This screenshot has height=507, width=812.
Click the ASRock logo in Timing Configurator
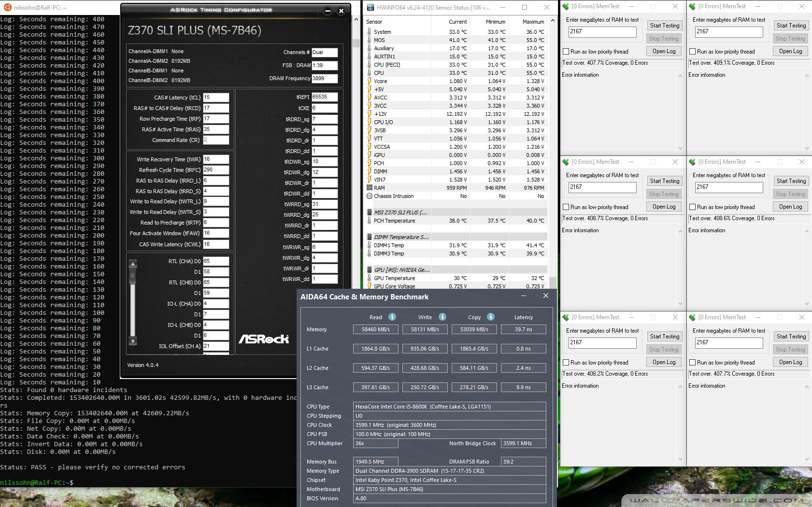point(264,339)
